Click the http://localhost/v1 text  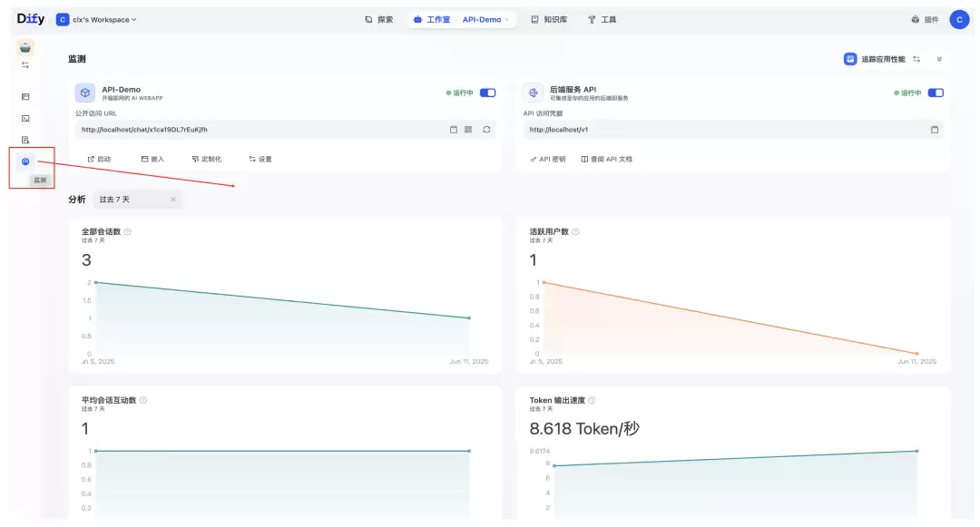tap(559, 130)
